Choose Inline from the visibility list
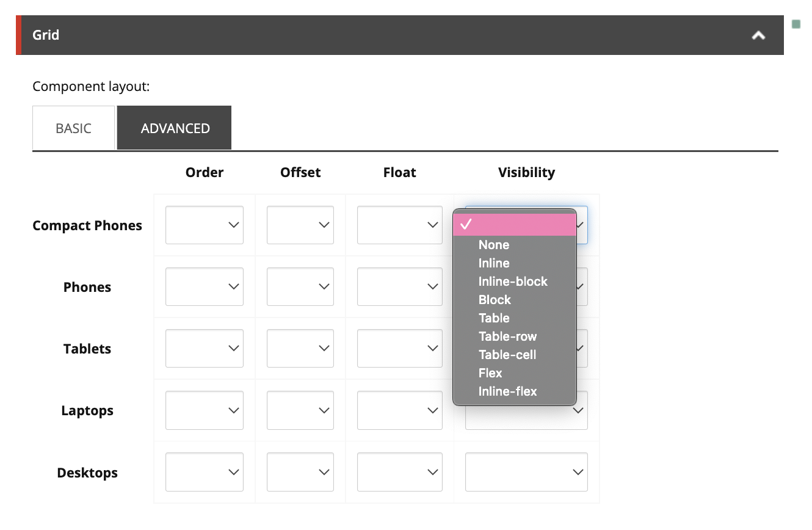The image size is (812, 530). (x=515, y=263)
